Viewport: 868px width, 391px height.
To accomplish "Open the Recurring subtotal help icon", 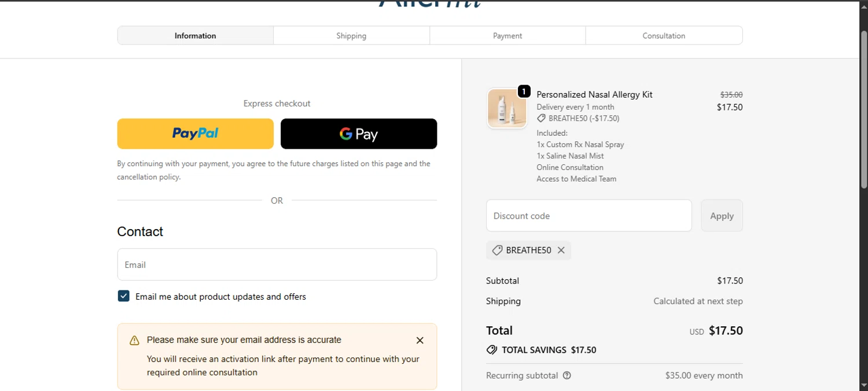I will pyautogui.click(x=567, y=375).
